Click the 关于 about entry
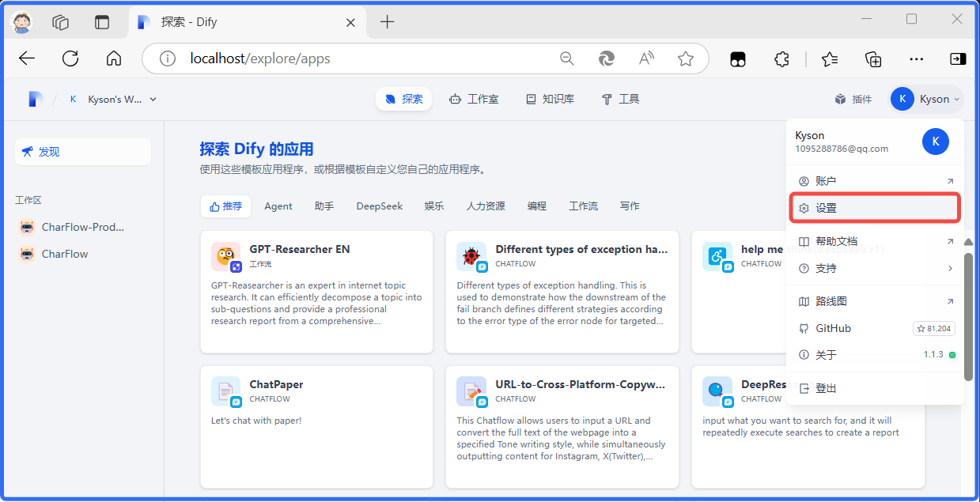 [x=875, y=355]
